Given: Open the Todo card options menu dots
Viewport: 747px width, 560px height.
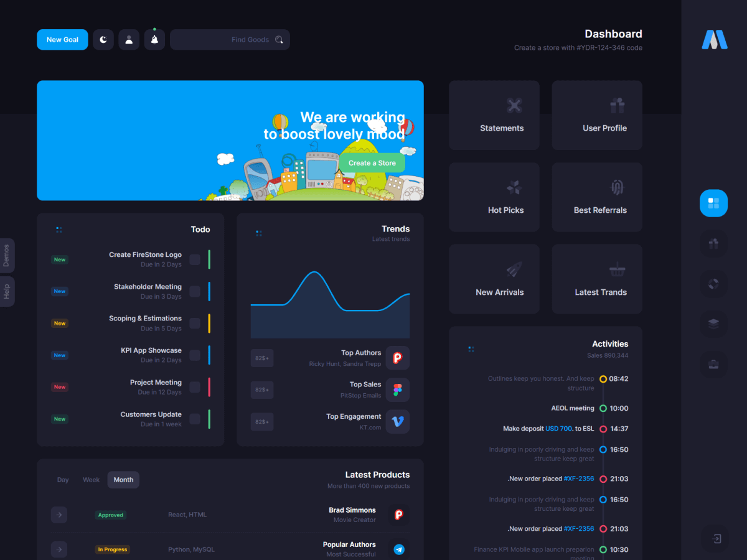Looking at the screenshot, I should tap(59, 230).
